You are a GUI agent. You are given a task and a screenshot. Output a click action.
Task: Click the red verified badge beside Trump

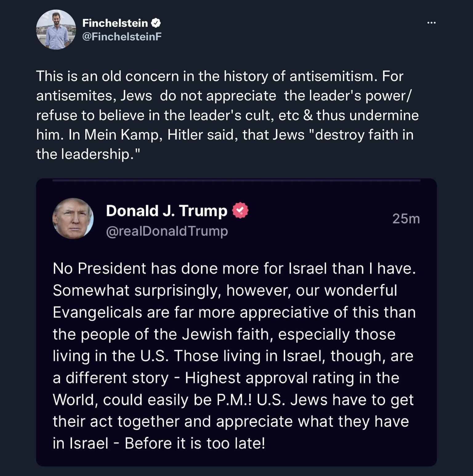pos(240,211)
